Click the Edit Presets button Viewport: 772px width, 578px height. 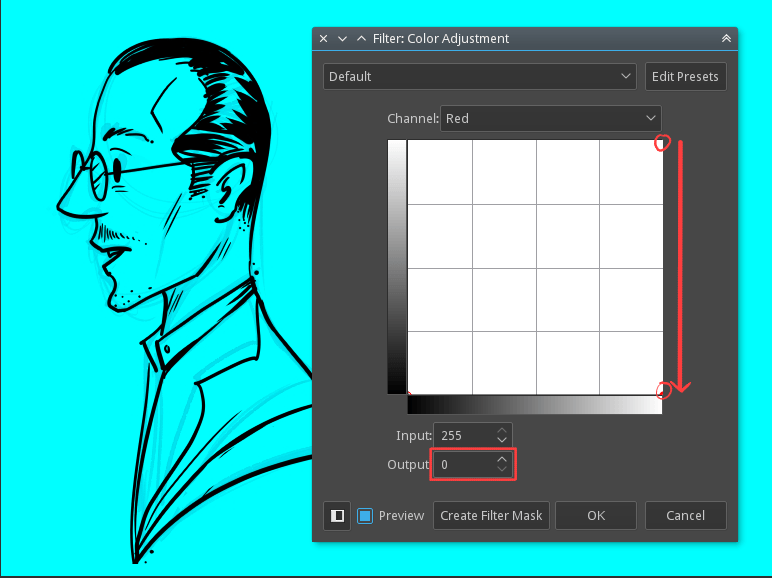coord(685,76)
